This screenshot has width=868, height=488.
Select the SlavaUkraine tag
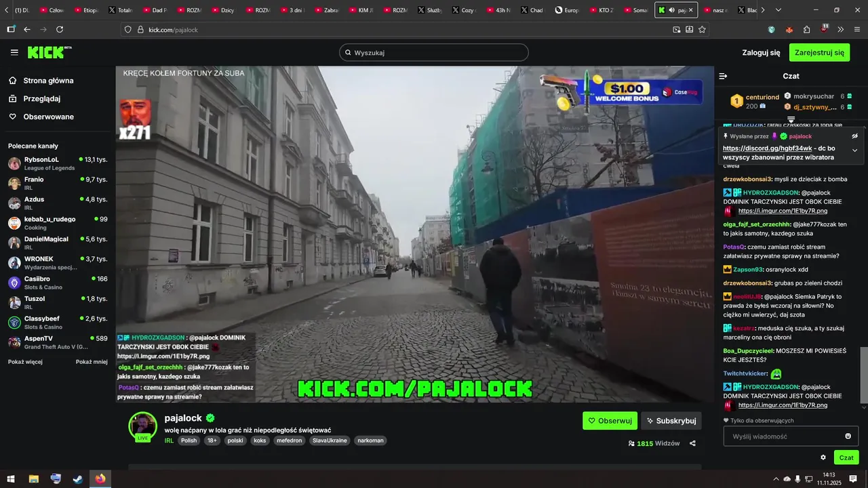click(x=331, y=441)
